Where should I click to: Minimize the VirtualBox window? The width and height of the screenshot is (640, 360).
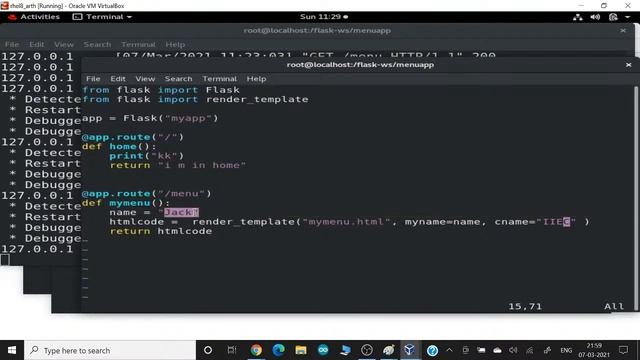[x=581, y=5]
